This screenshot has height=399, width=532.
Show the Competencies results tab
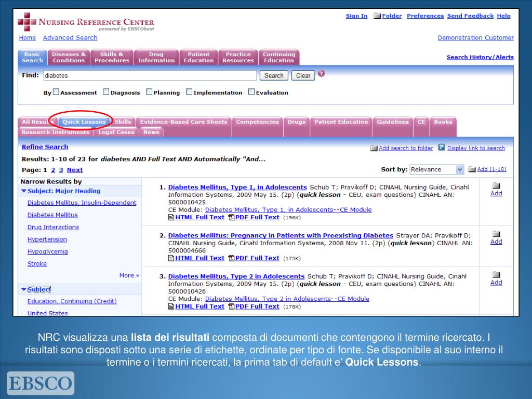point(257,122)
